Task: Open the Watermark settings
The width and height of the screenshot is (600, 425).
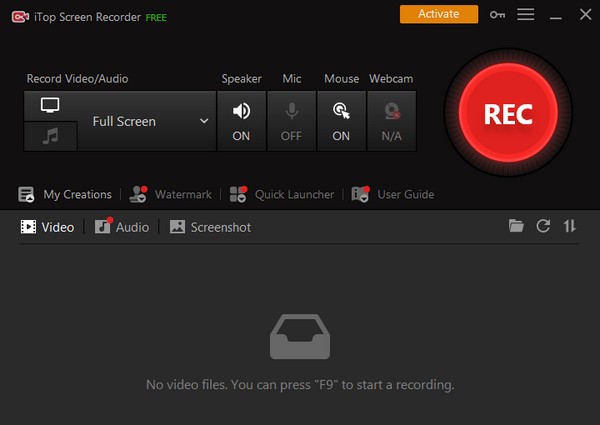Action: (170, 194)
